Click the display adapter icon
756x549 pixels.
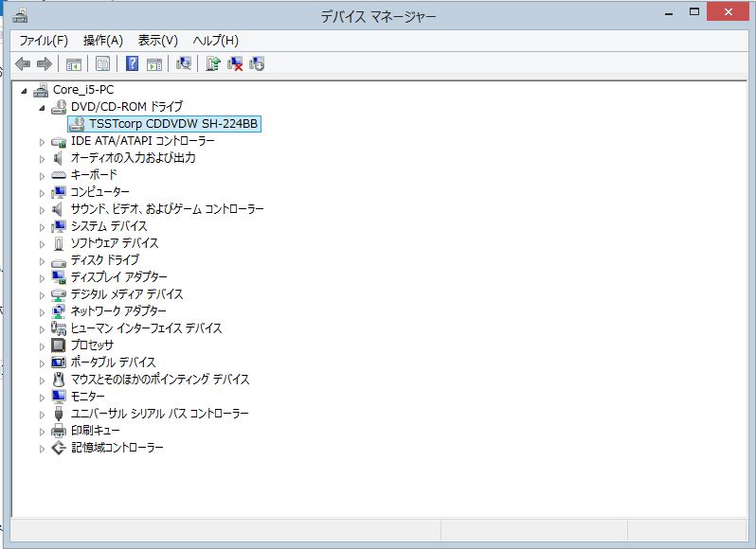click(59, 277)
